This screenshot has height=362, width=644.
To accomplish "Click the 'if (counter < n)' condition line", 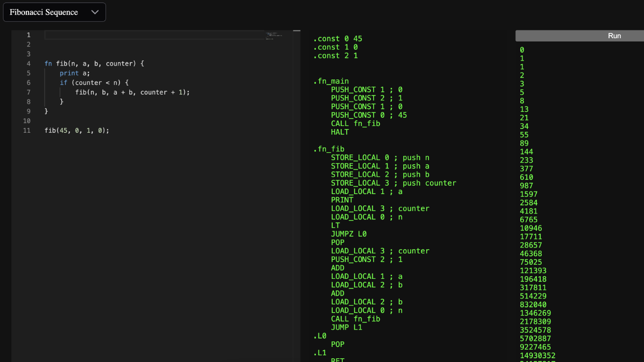I will click(x=94, y=83).
